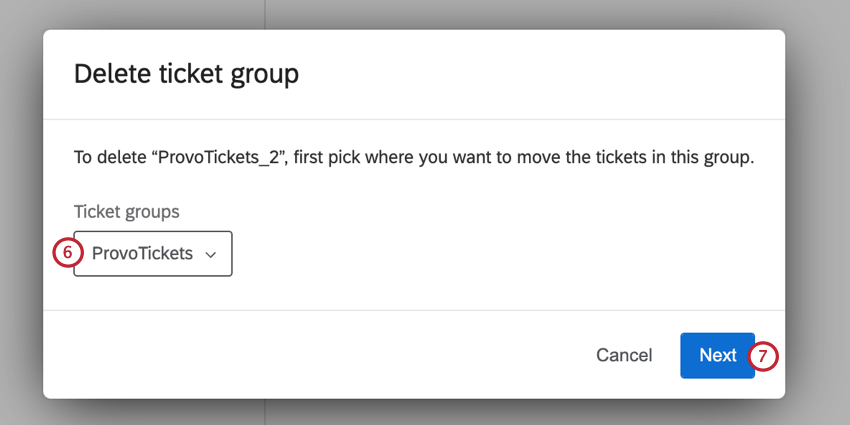Viewport: 850px width, 425px height.
Task: Click the "ProvoTickets" text inside the dropdown
Action: pyautogui.click(x=142, y=254)
